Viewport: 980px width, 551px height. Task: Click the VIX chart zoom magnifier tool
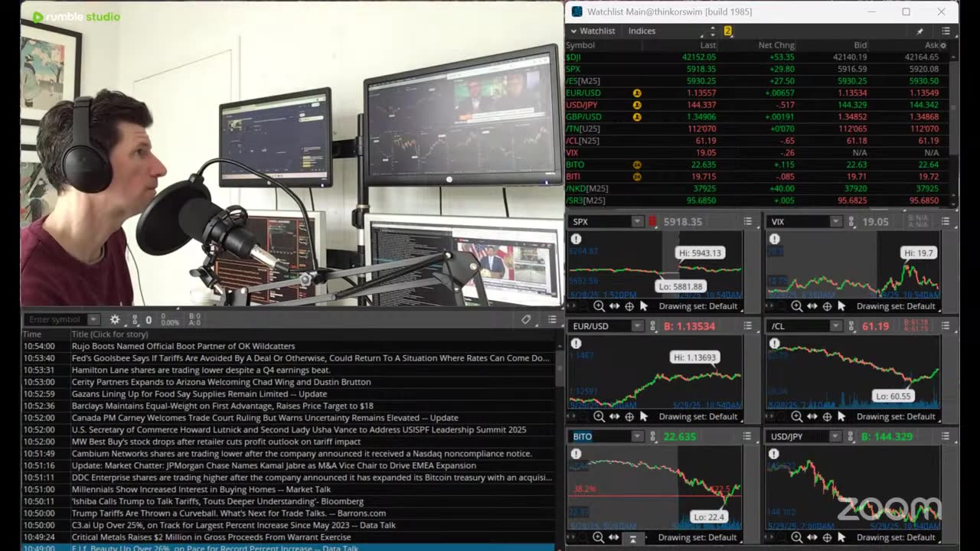[x=797, y=306]
